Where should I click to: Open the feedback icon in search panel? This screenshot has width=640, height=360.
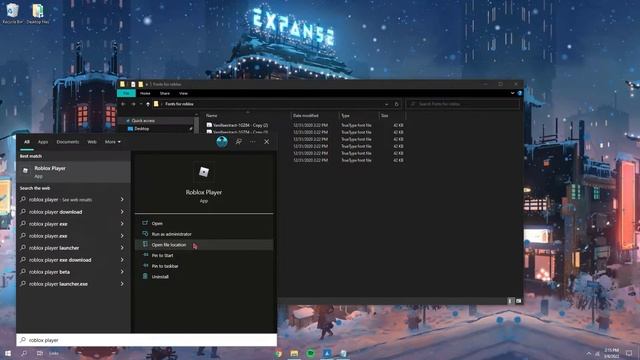[238, 142]
